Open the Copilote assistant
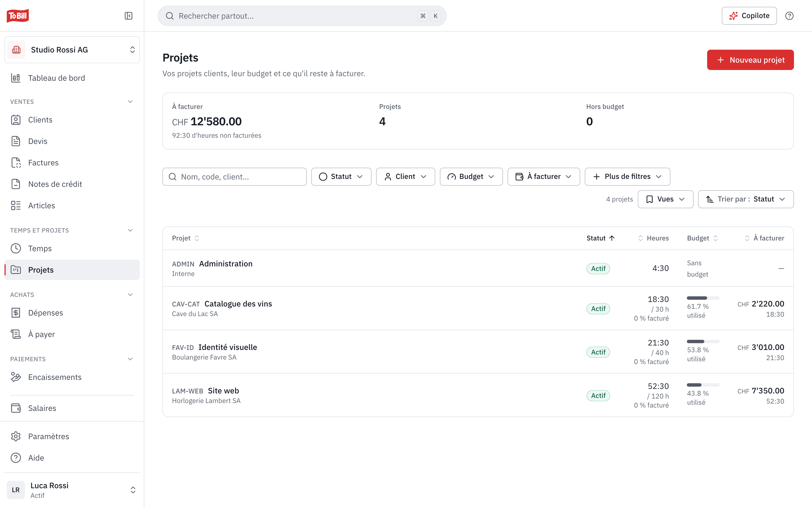Image resolution: width=812 pixels, height=508 pixels. 749,16
